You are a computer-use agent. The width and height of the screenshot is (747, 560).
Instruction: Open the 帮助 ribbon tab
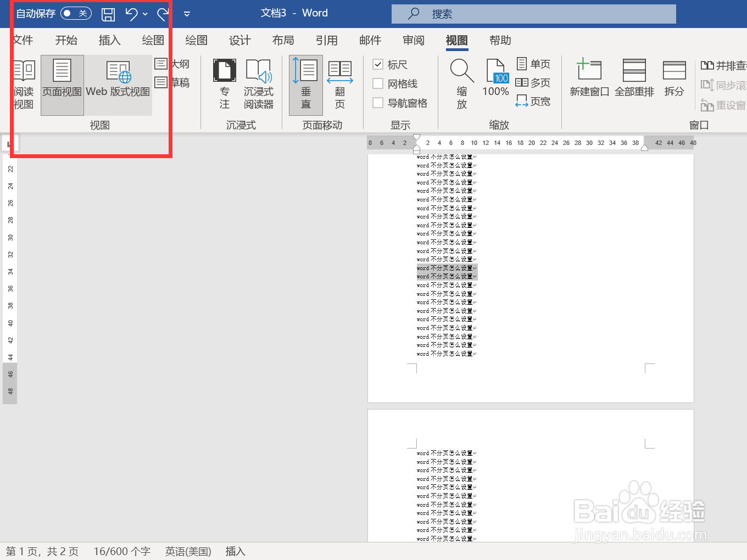coord(500,40)
